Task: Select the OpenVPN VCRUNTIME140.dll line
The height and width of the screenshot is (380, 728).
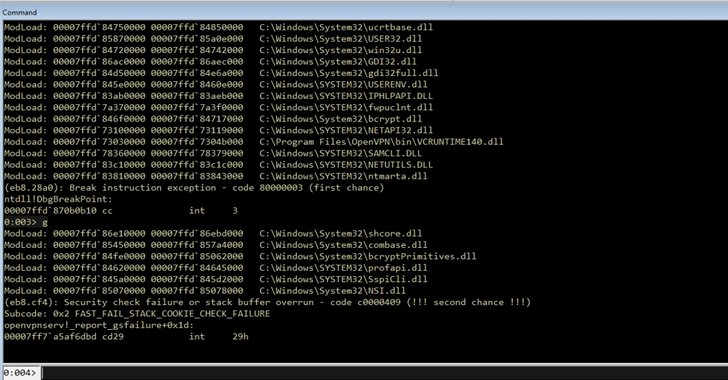Action: pos(254,142)
